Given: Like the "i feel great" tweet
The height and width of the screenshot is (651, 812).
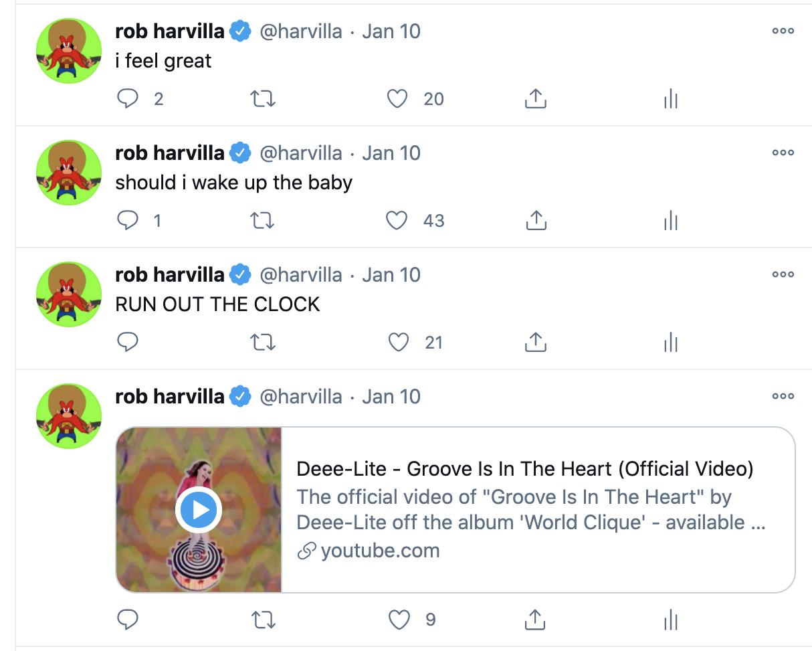Looking at the screenshot, I should [397, 99].
